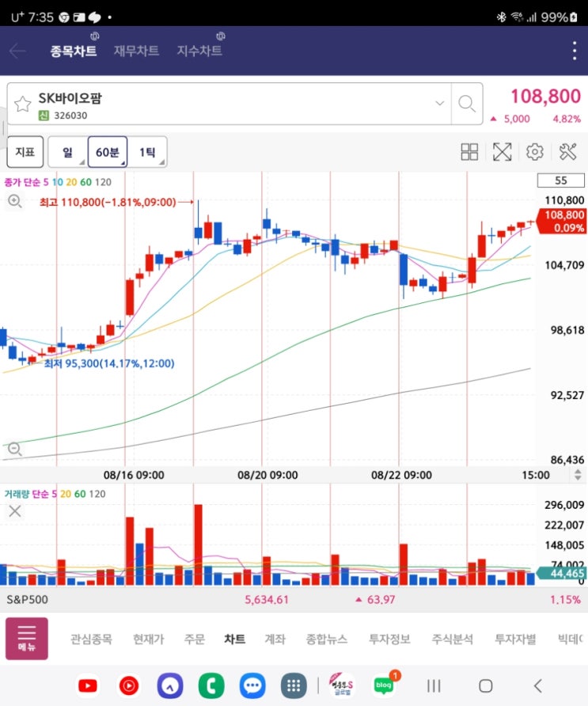Open the purple arrow app in dock
The image size is (588, 706).
tap(169, 685)
